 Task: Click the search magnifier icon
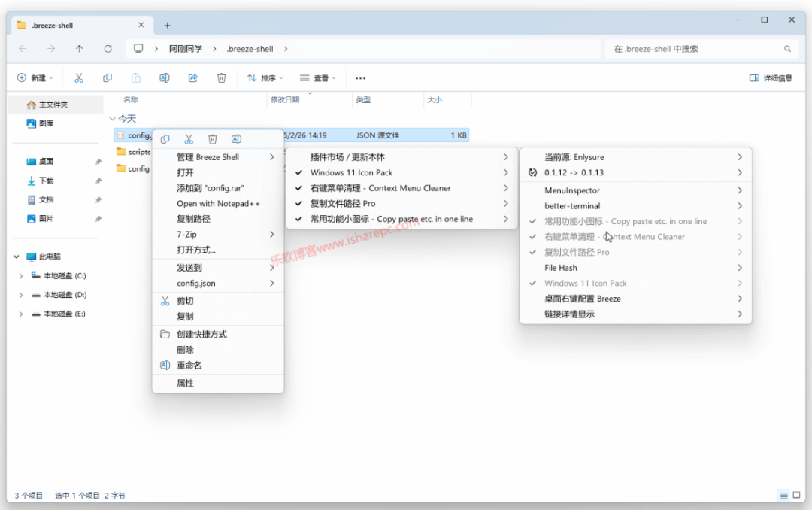pos(787,49)
